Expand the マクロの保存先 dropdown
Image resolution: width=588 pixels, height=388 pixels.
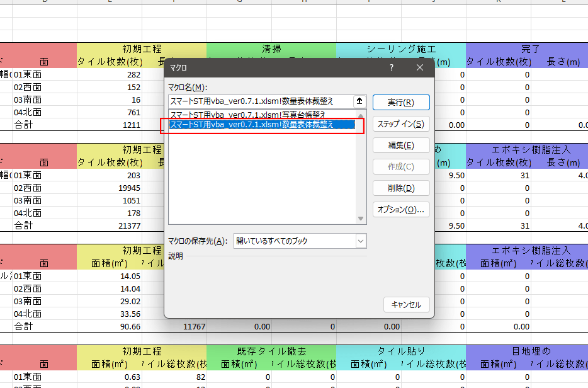[361, 241]
